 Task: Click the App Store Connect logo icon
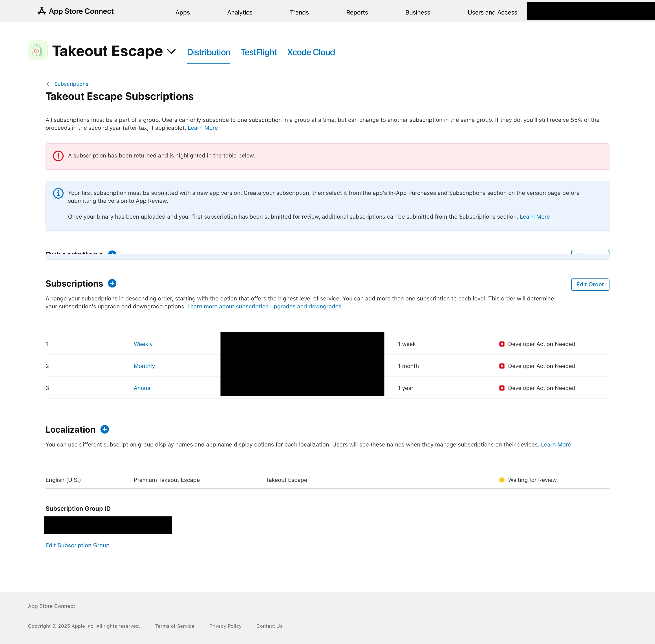[42, 11]
